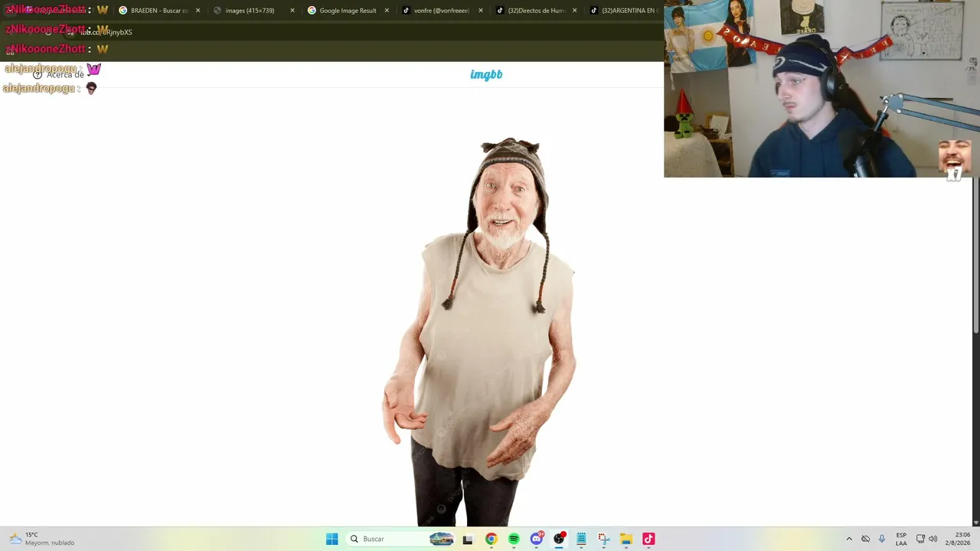The width and height of the screenshot is (980, 551).
Task: Open the clock and calendar showing 23:06
Action: pyautogui.click(x=957, y=539)
